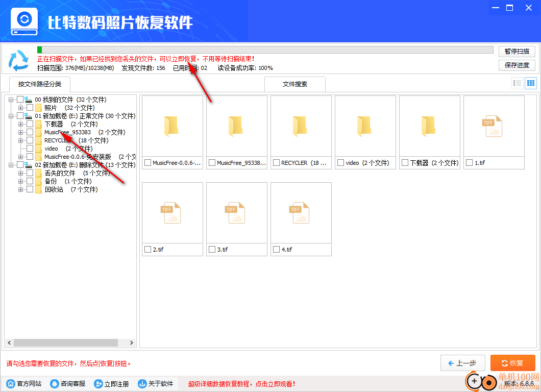Expand the 回收站 tree node
Image resolution: width=541 pixels, height=392 pixels.
(21, 189)
